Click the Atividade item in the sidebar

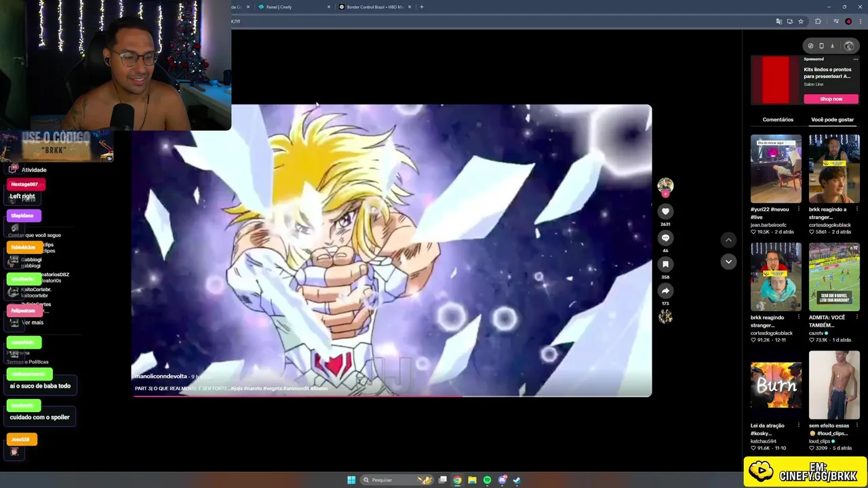34,170
